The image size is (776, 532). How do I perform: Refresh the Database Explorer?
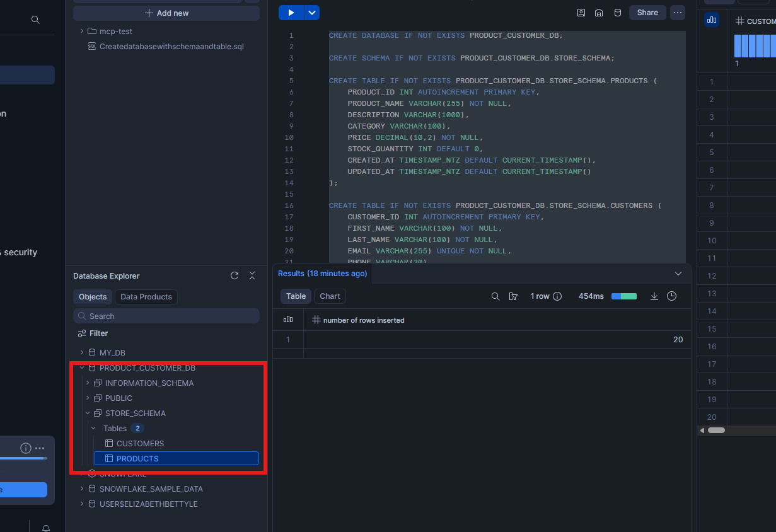(235, 275)
